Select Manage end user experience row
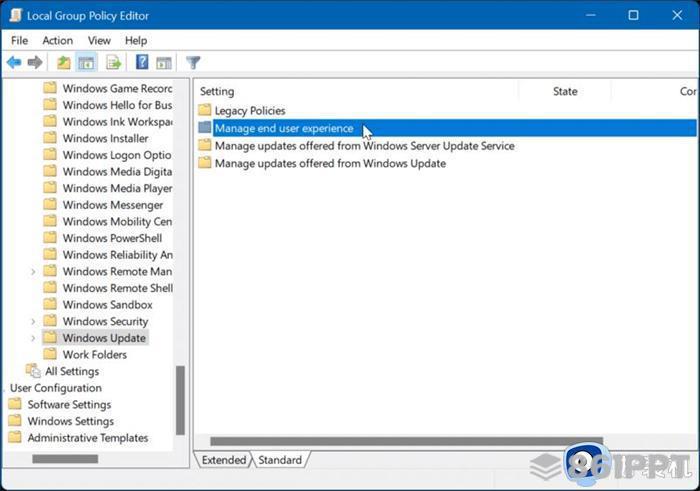Viewport: 700px width, 491px height. click(446, 128)
